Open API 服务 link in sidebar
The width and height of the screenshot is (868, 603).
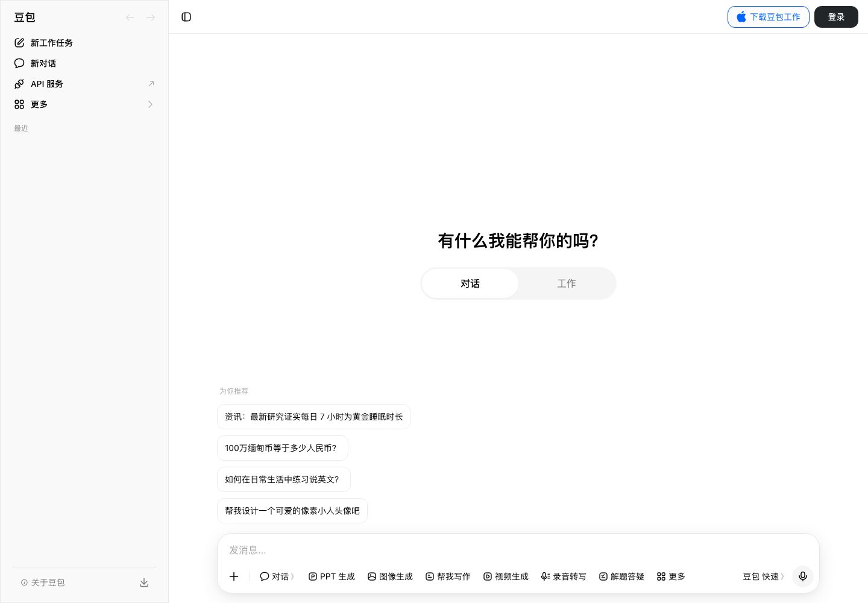point(84,84)
